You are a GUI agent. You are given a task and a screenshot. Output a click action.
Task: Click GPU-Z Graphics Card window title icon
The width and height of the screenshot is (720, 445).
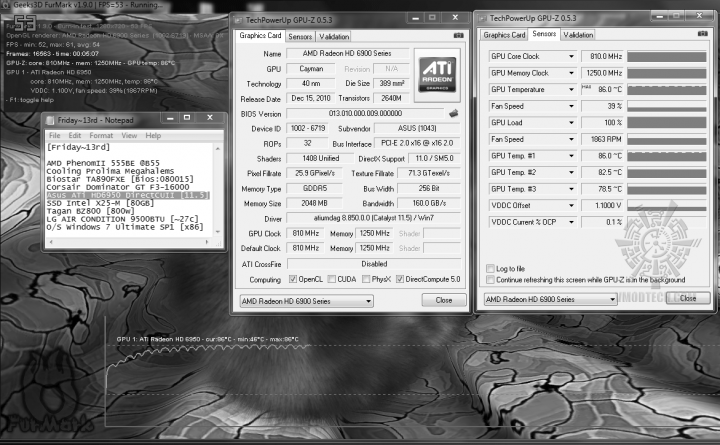[x=239, y=20]
